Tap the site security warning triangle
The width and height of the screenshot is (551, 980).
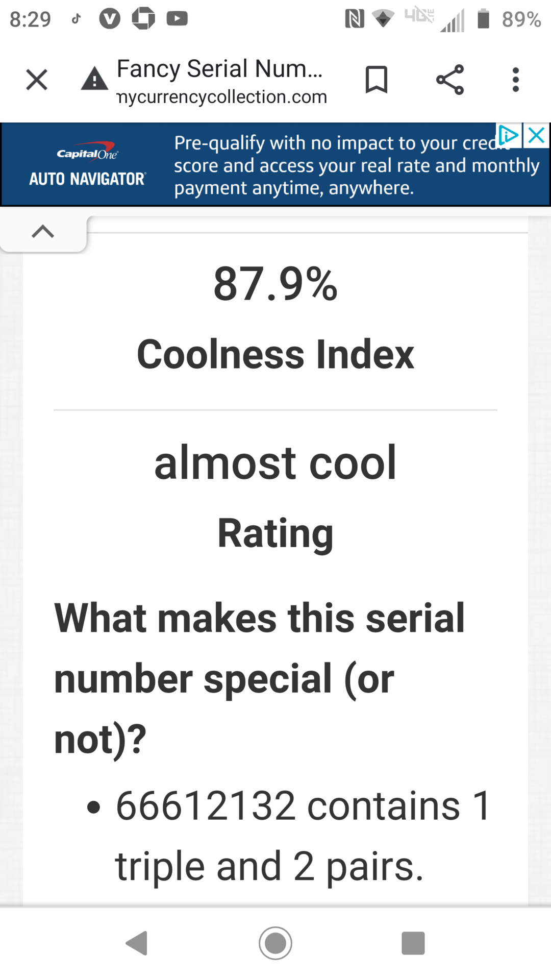click(94, 79)
